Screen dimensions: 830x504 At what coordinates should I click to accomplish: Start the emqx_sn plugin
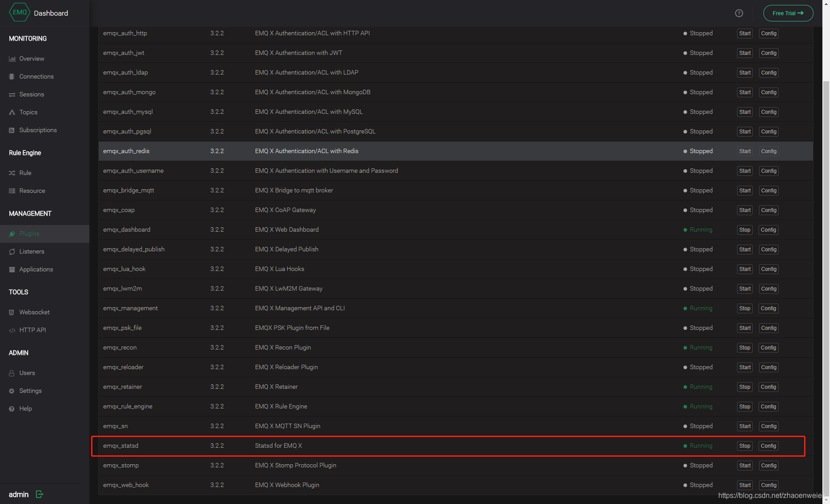(x=745, y=426)
